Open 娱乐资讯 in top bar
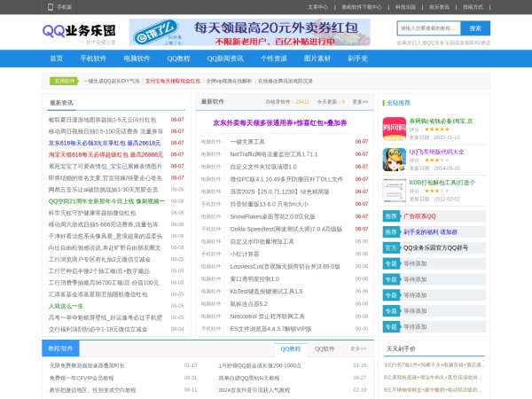 (439, 7)
